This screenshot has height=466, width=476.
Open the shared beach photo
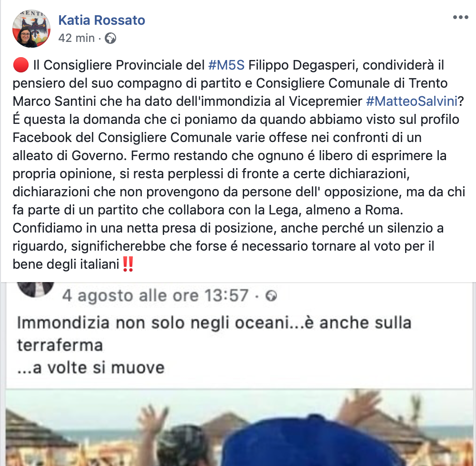tap(239, 427)
